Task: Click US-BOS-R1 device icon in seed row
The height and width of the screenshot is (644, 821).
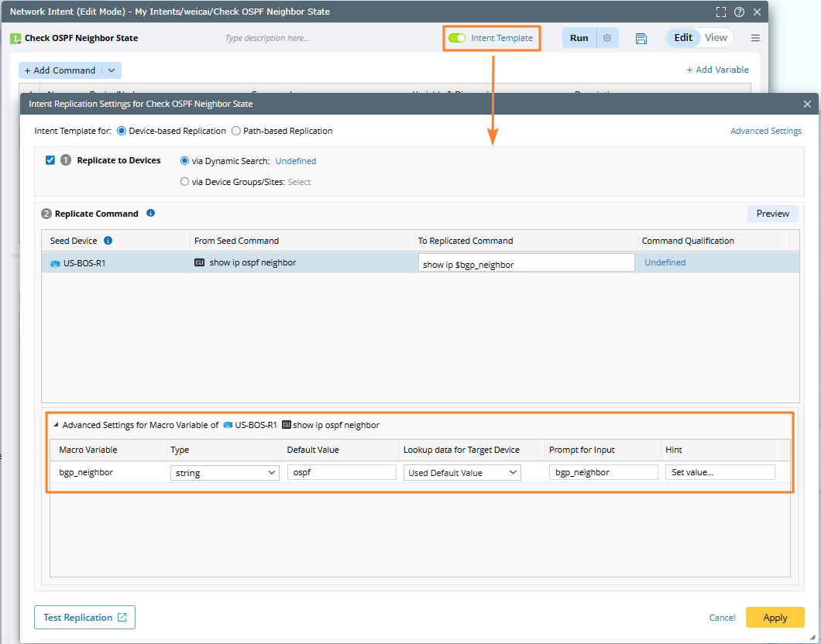Action: pyautogui.click(x=55, y=263)
